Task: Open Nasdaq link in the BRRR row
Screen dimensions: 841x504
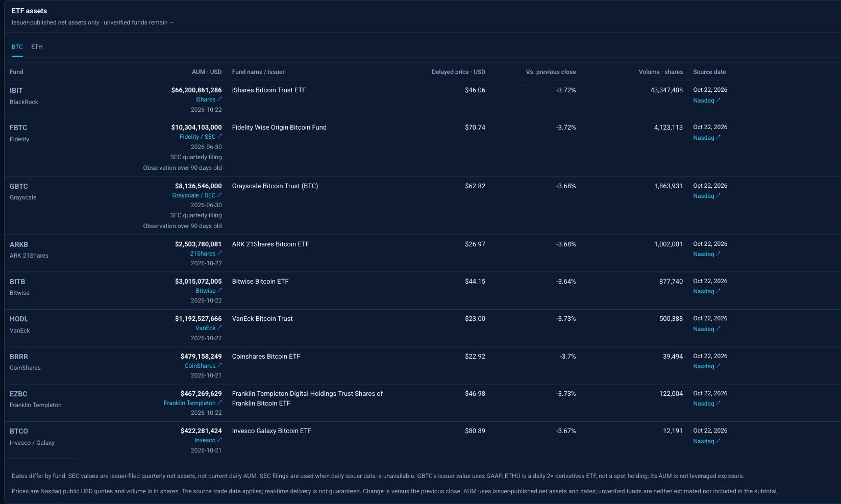Action: [x=707, y=366]
